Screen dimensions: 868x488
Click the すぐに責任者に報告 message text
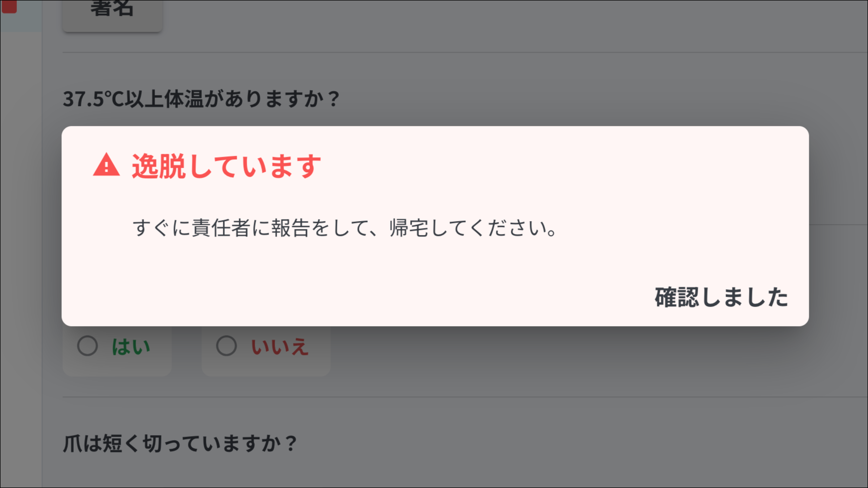click(345, 228)
